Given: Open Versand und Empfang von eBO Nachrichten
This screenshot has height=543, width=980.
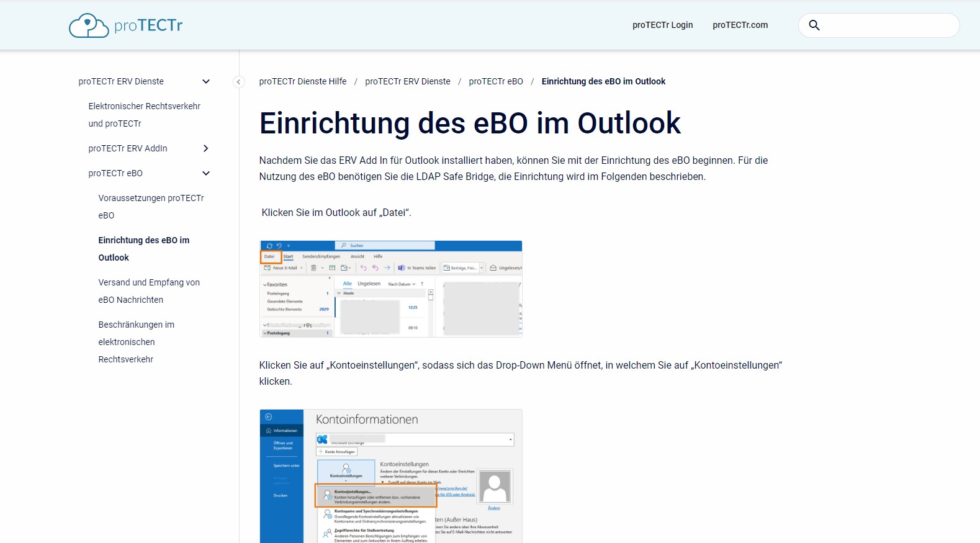Looking at the screenshot, I should click(149, 291).
